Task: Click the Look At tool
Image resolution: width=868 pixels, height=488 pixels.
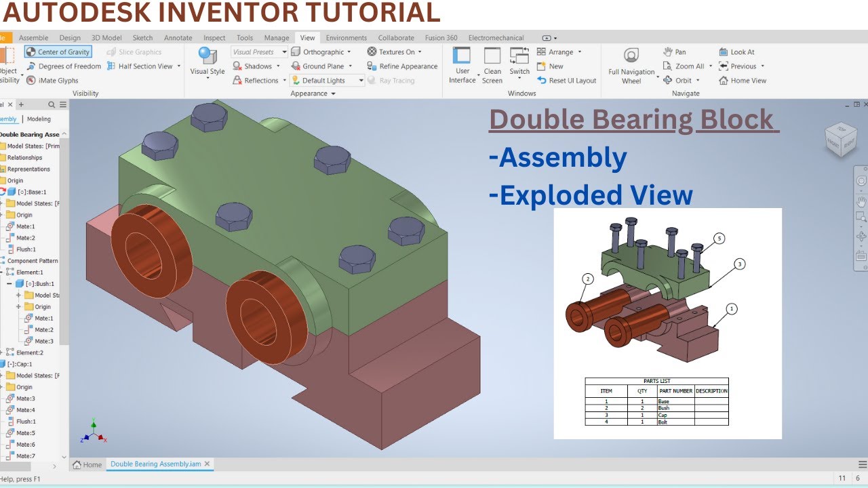Action: point(736,52)
